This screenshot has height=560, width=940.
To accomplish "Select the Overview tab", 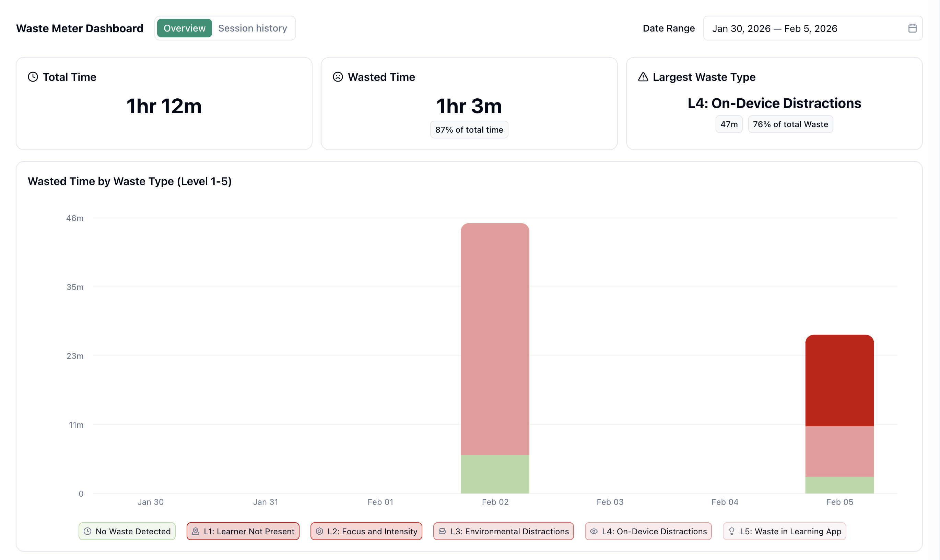I will [x=184, y=28].
